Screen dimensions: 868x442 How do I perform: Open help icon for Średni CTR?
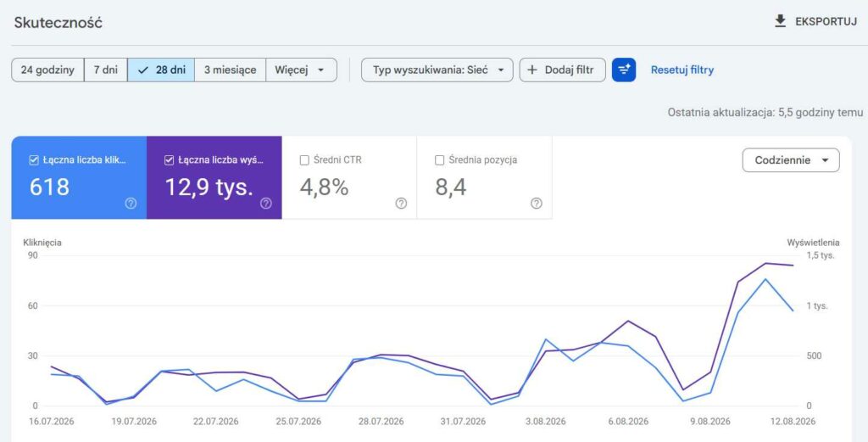pos(401,204)
